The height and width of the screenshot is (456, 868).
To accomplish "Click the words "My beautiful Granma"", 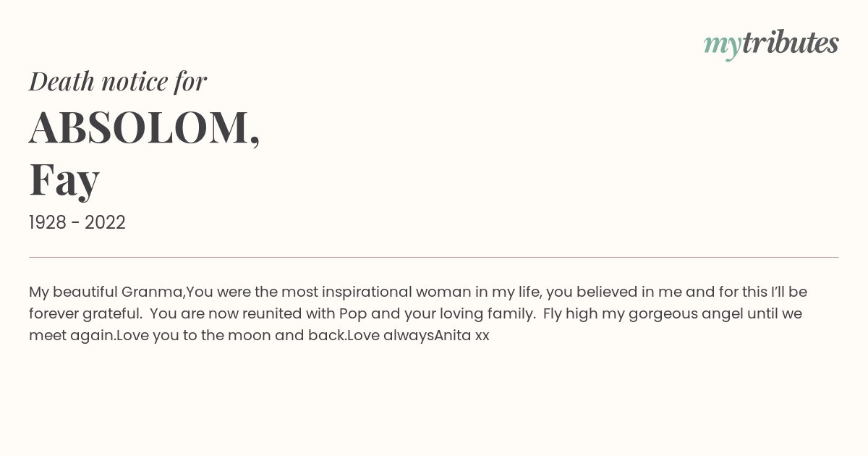I will (107, 292).
